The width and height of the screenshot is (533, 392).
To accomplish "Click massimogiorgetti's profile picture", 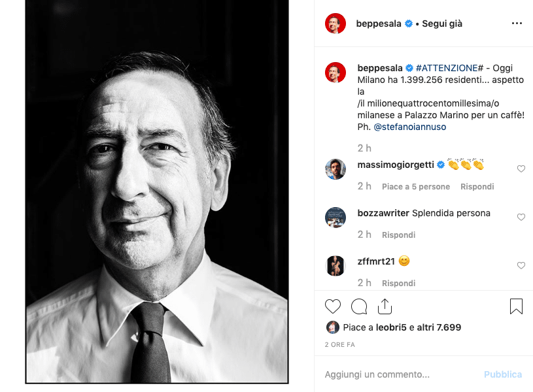I will 335,169.
